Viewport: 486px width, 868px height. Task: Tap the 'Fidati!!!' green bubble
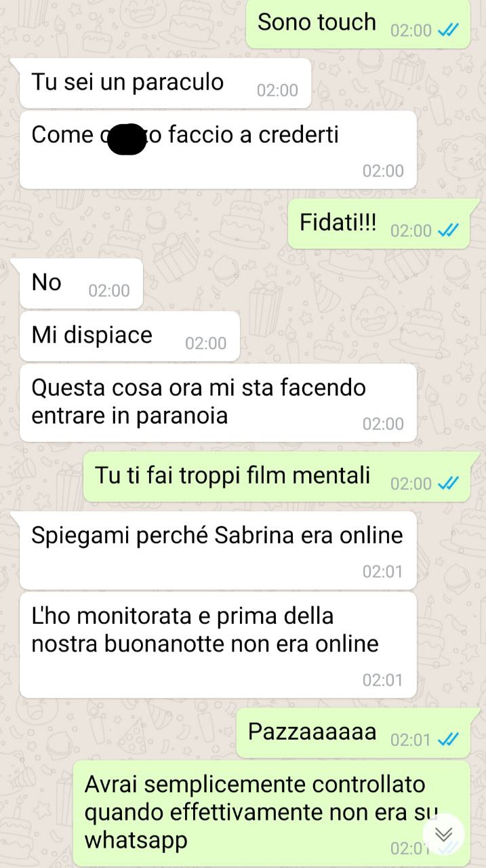[x=379, y=224]
